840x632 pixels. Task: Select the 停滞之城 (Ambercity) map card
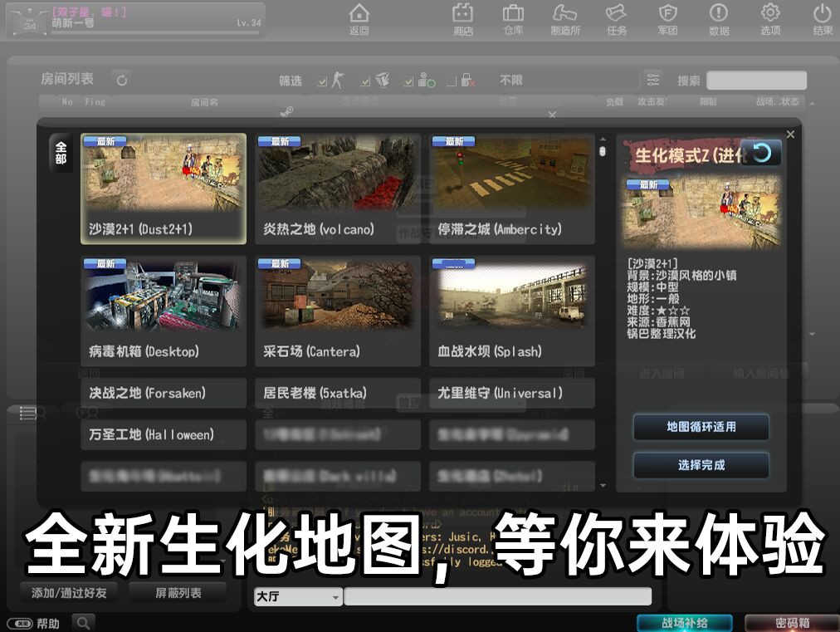511,189
